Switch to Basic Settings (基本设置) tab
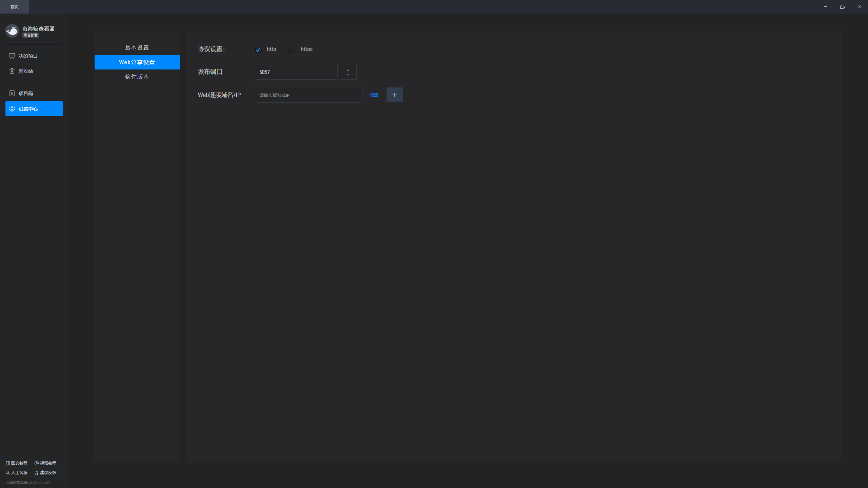 click(137, 48)
